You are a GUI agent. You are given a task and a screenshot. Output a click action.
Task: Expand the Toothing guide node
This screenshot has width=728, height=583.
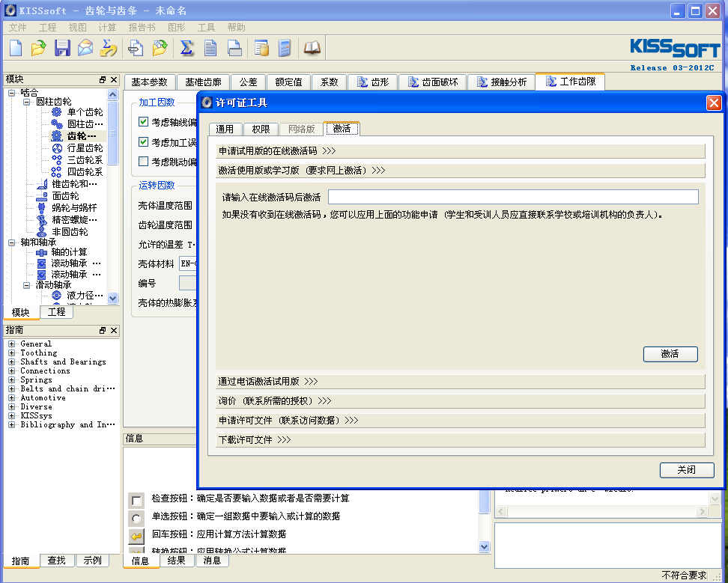tap(11, 353)
